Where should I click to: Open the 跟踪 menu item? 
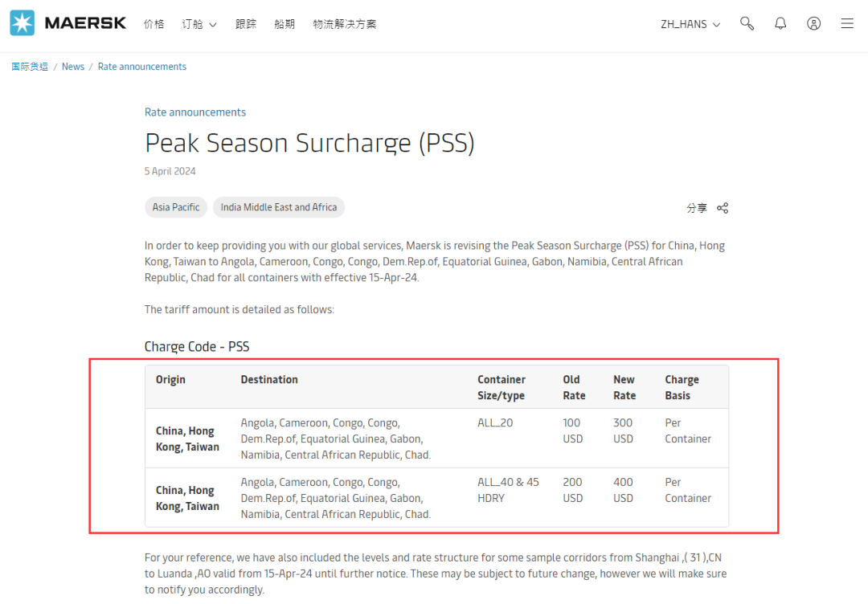(x=246, y=24)
